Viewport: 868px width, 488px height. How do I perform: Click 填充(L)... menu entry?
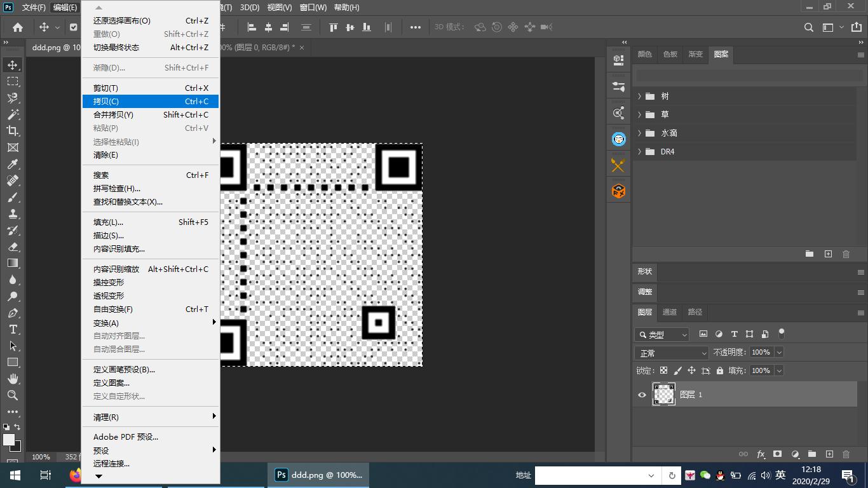108,222
